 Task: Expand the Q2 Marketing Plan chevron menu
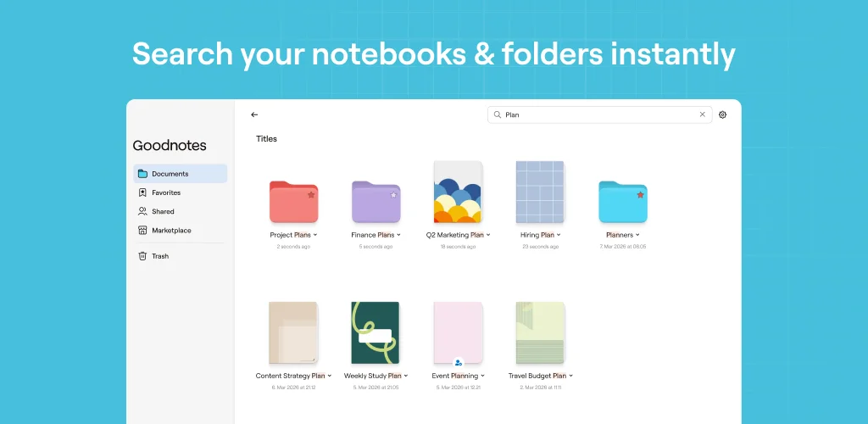click(488, 235)
